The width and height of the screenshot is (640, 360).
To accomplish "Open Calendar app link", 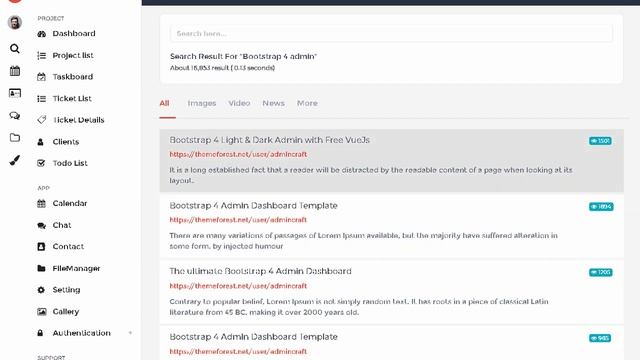I will [70, 203].
